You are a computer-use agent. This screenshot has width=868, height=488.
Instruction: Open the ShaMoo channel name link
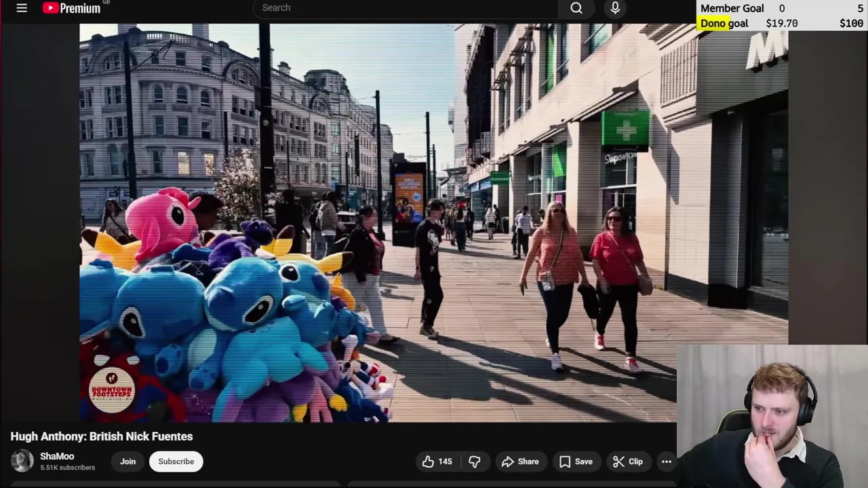point(57,456)
